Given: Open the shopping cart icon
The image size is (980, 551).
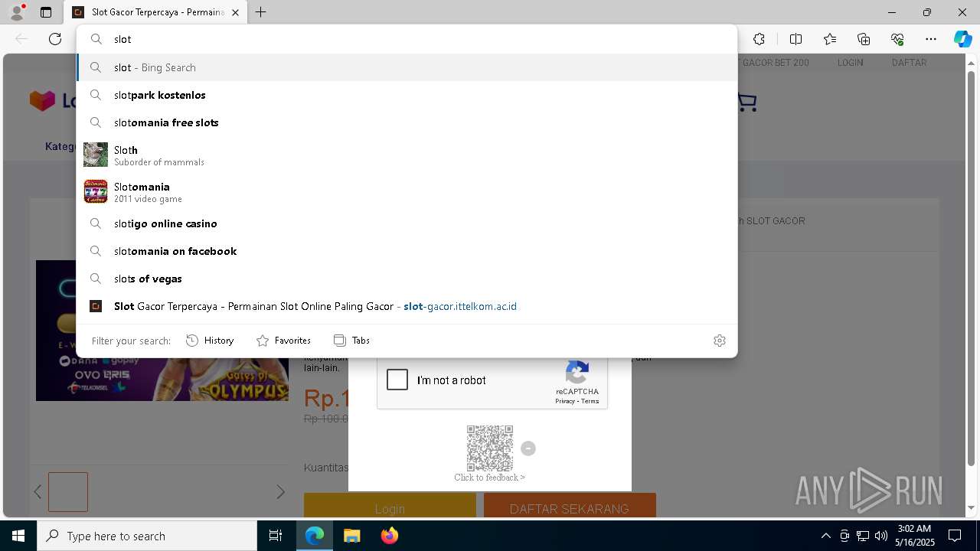Looking at the screenshot, I should pyautogui.click(x=746, y=102).
